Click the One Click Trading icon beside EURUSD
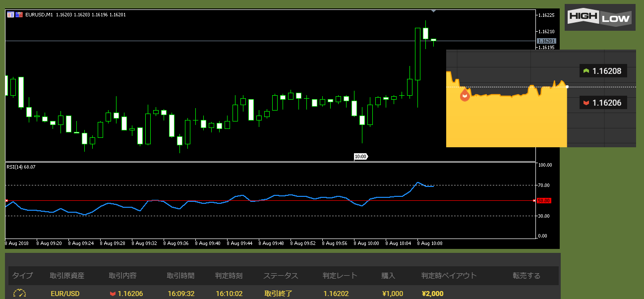 [x=19, y=15]
